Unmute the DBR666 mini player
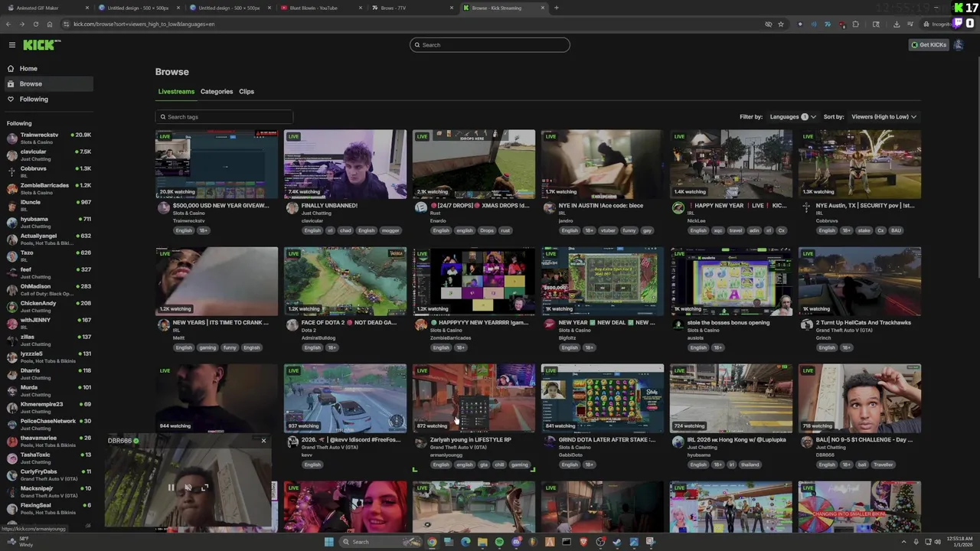 point(188,487)
